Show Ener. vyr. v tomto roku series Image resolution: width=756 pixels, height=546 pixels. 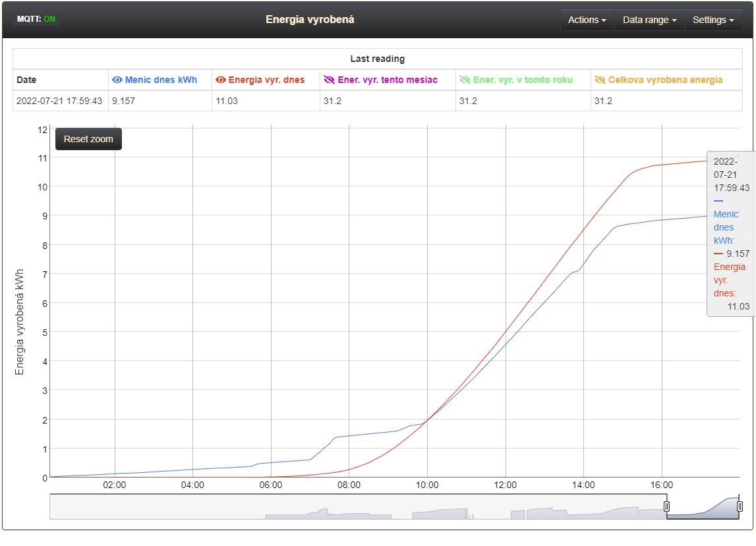(x=465, y=80)
